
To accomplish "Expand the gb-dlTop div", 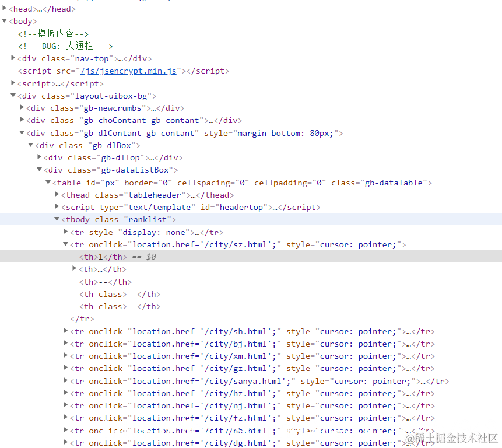I will 40,157.
